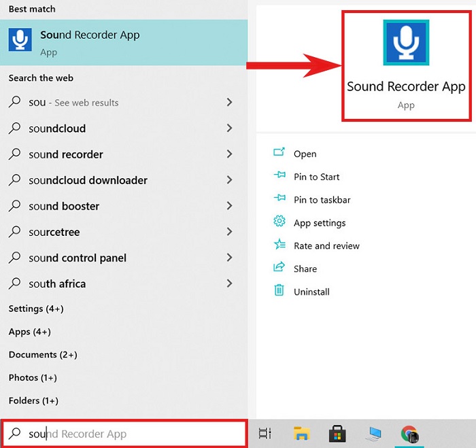Image resolution: width=476 pixels, height=448 pixels.
Task: Open Task View from the taskbar
Action: click(x=265, y=433)
